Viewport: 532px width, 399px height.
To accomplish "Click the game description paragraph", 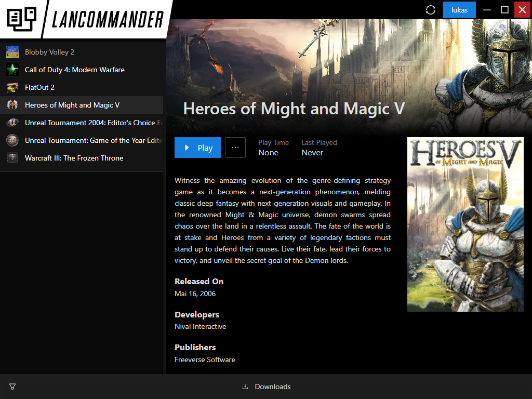I will (283, 220).
